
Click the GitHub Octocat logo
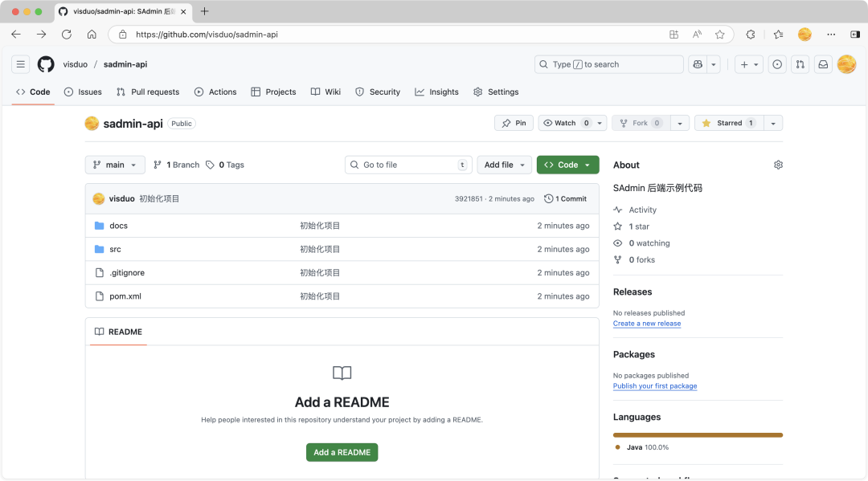(46, 64)
